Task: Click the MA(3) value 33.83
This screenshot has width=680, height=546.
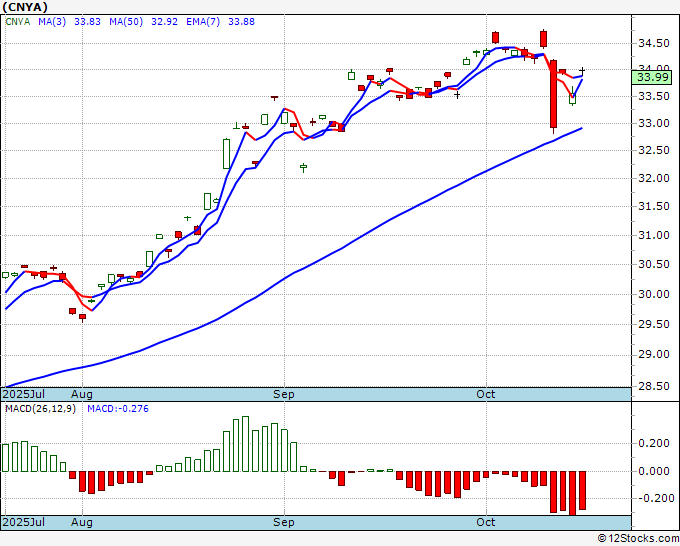Action: pyautogui.click(x=87, y=22)
